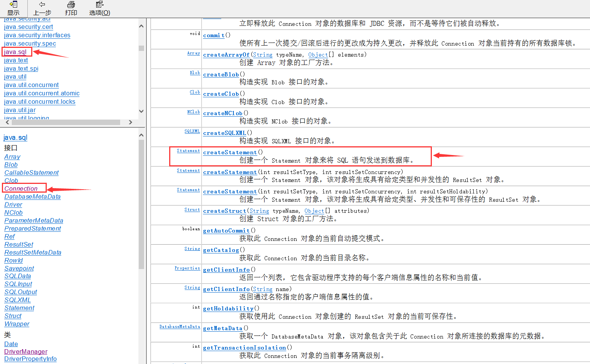The image size is (590, 364).
Task: Click up arrow of class list scrollbar
Action: click(x=141, y=135)
